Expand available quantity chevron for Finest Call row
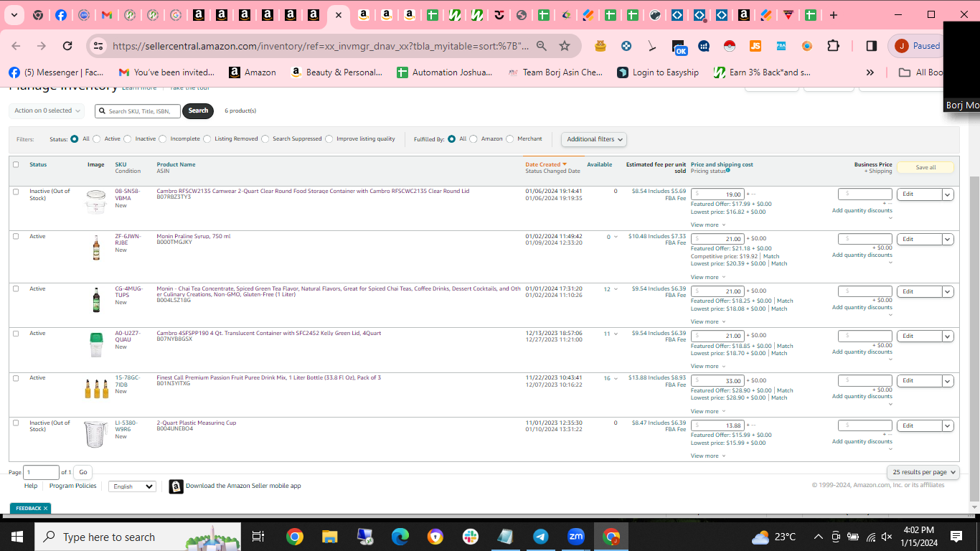The height and width of the screenshot is (551, 980). click(x=616, y=378)
